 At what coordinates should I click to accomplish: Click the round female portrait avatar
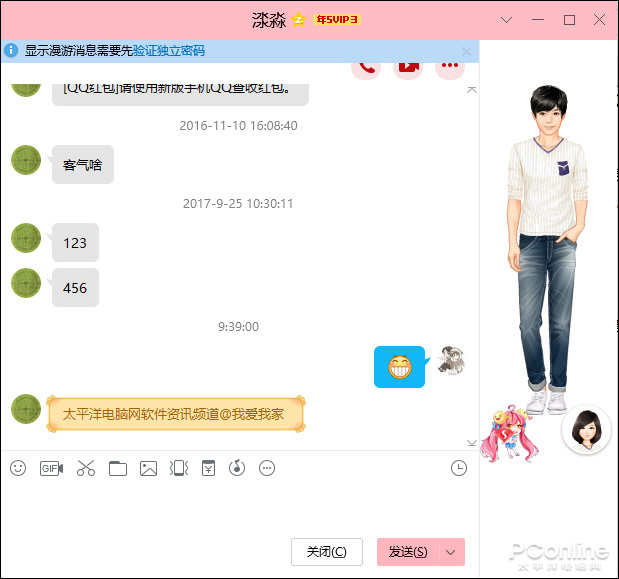pyautogui.click(x=587, y=429)
